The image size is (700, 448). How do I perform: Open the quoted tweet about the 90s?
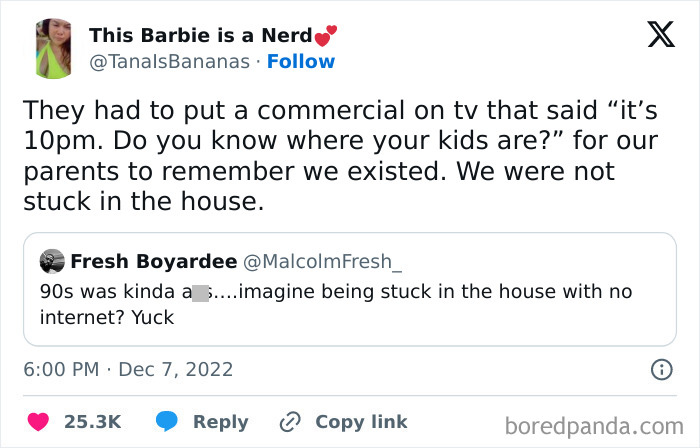(350, 289)
